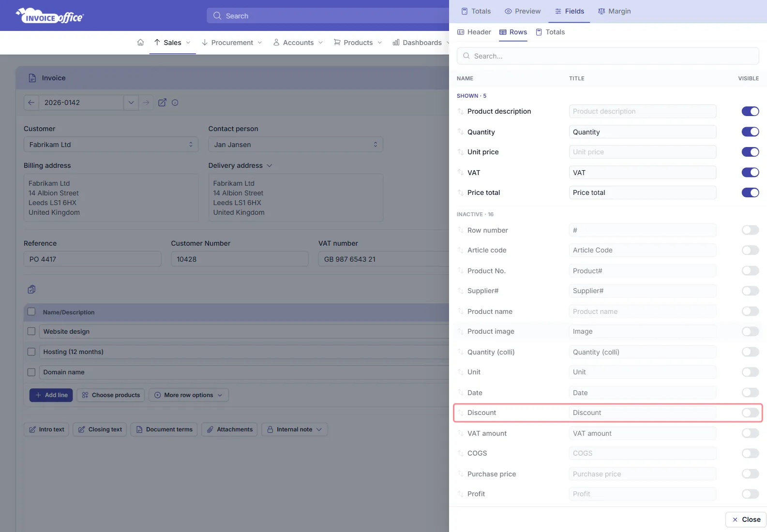Open the Procurement menu
The image size is (767, 532).
click(x=232, y=43)
